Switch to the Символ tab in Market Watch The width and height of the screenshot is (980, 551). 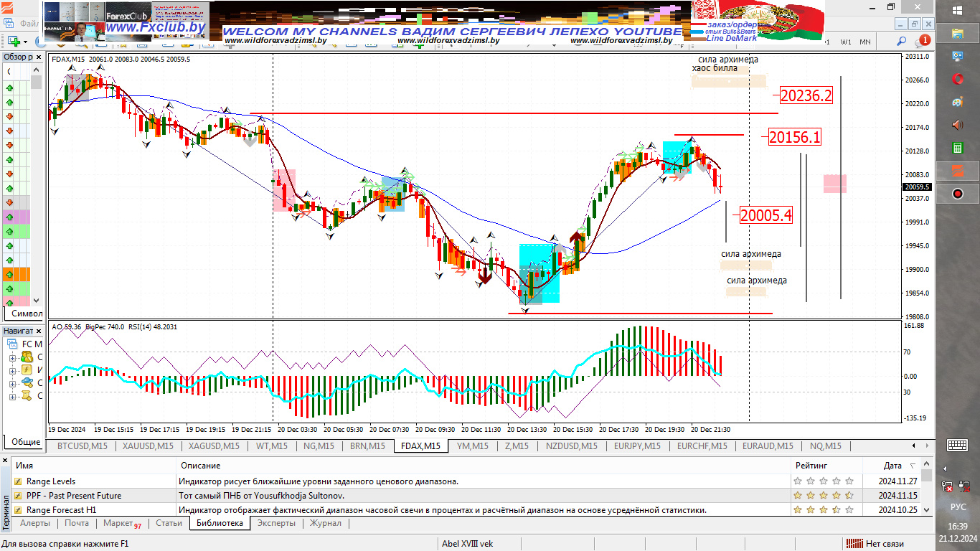pos(27,314)
